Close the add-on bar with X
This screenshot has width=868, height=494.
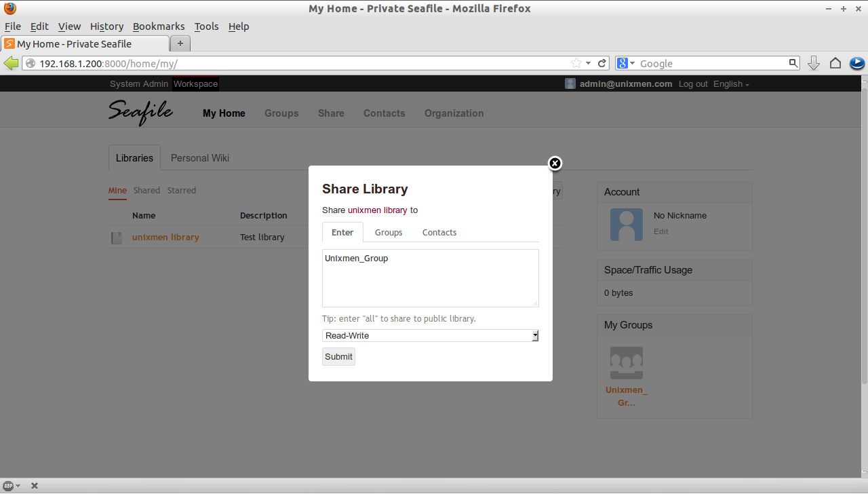click(35, 486)
